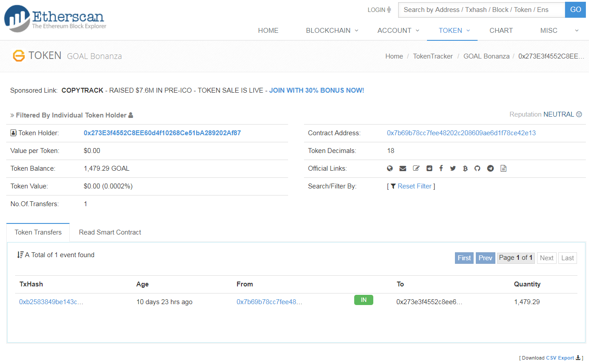Viewport: 589px width, 364px height.
Task: Open the official website globe icon
Action: click(390, 168)
